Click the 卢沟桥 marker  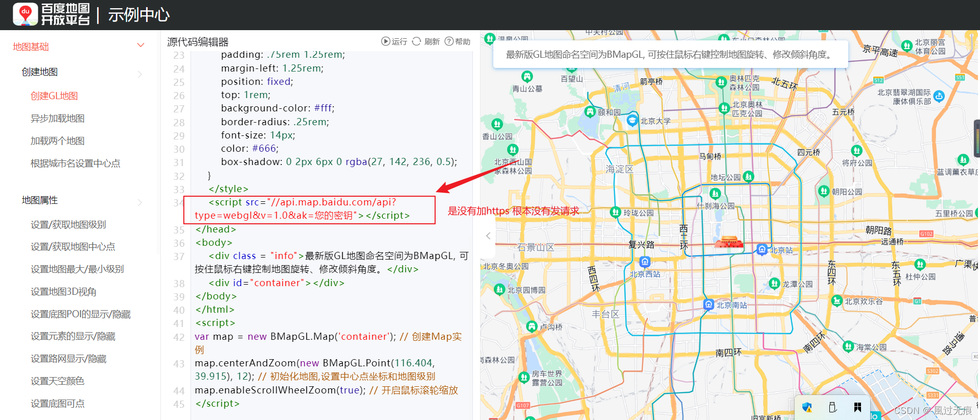click(x=532, y=326)
